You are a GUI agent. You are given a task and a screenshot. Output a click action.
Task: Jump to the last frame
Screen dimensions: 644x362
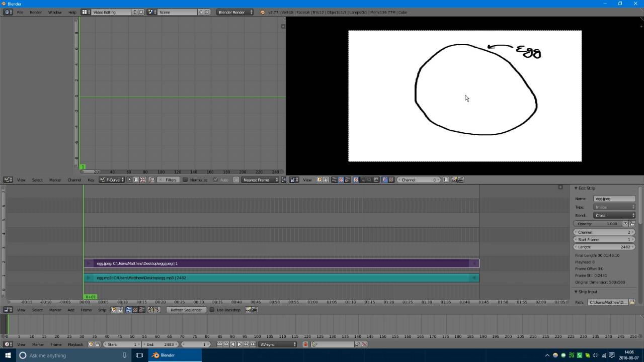[x=253, y=344]
